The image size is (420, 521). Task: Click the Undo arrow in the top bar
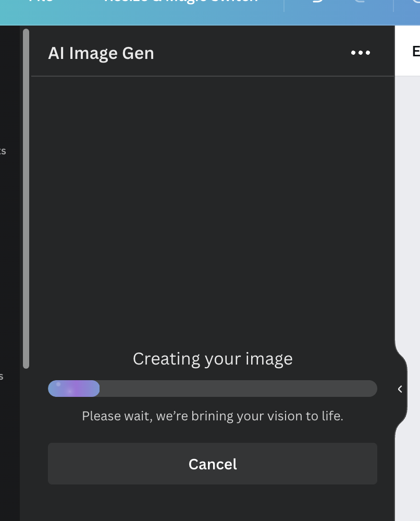316,3
